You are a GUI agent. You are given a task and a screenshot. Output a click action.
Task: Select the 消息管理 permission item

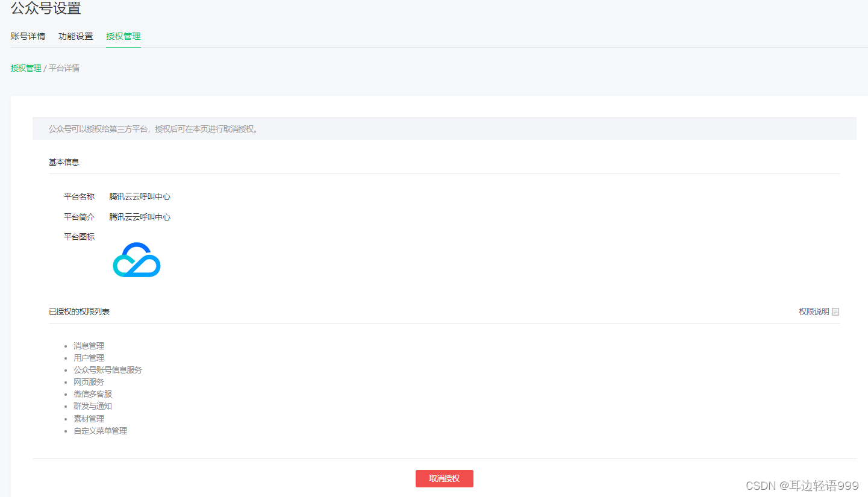pos(89,346)
